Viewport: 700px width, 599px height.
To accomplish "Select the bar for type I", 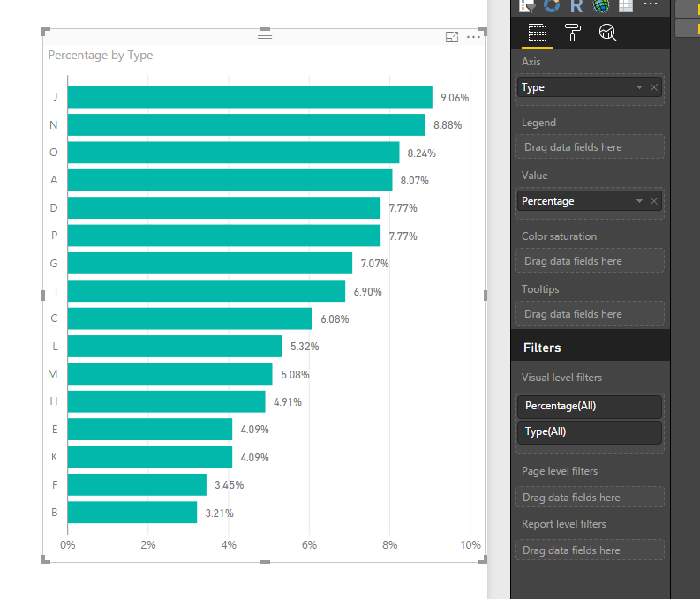I will [x=207, y=291].
